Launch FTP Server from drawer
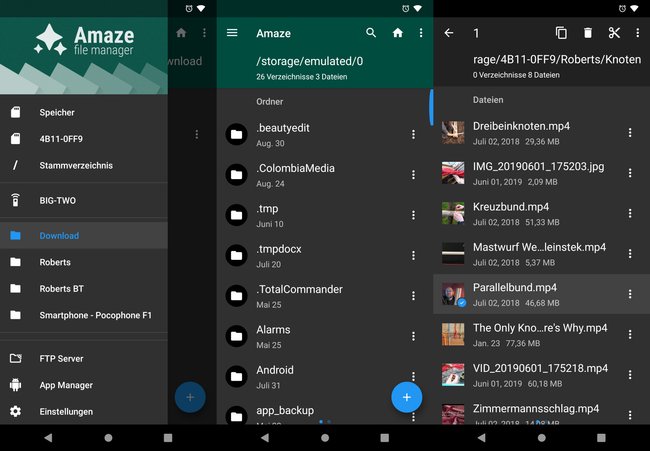The image size is (650, 451). (84, 359)
